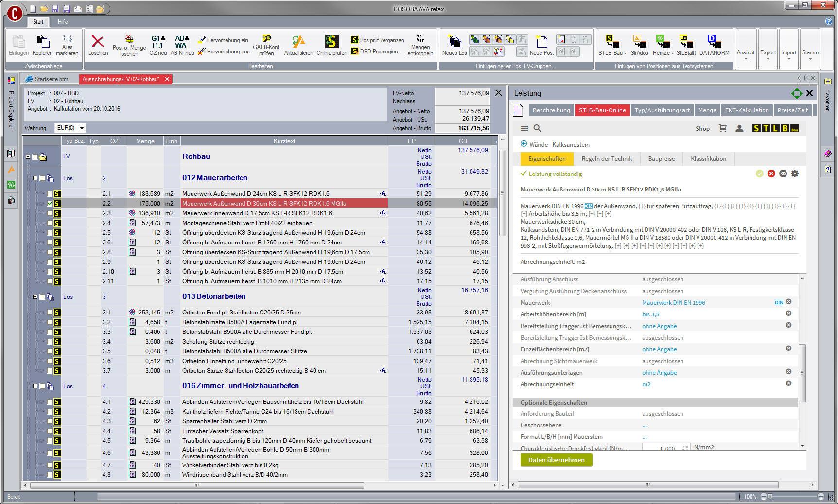Click DBD-Preisregion button
The height and width of the screenshot is (504, 838).
point(374,52)
